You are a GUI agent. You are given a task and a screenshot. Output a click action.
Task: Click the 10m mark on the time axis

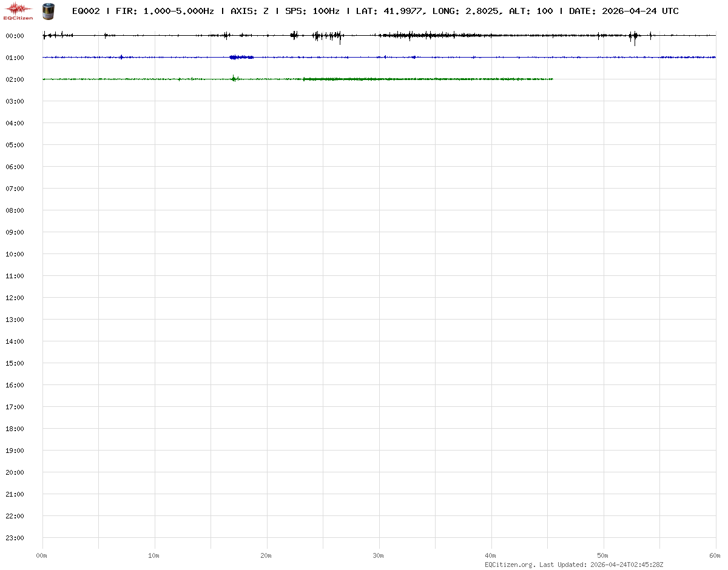click(x=154, y=555)
